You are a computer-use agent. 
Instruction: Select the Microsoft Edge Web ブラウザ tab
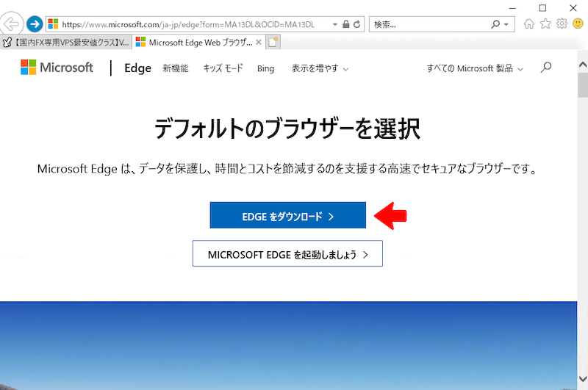pos(198,43)
